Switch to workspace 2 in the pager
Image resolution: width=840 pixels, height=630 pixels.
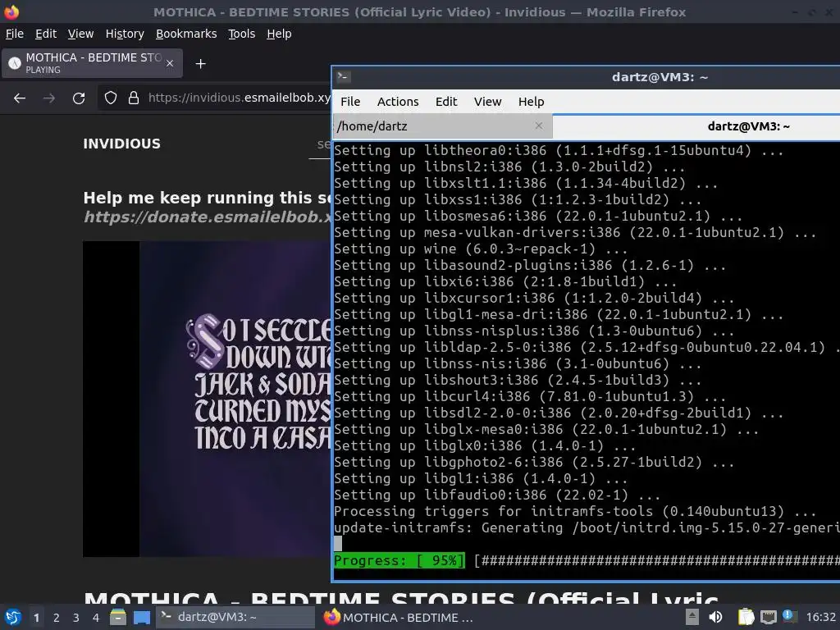pos(57,618)
